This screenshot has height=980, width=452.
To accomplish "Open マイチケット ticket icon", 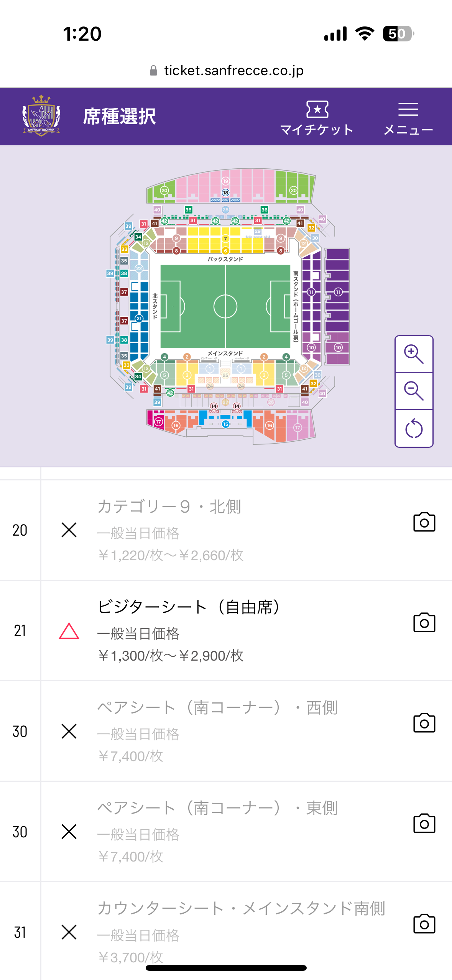I will (x=317, y=117).
